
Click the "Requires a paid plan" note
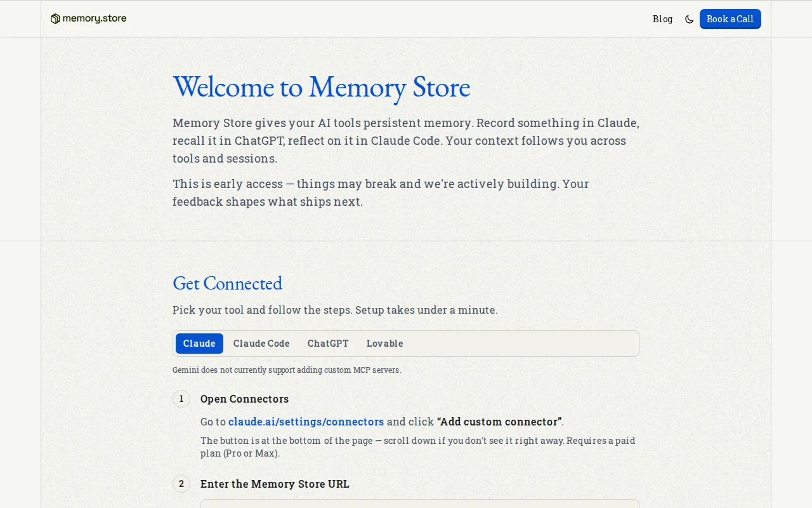pyautogui.click(x=417, y=447)
